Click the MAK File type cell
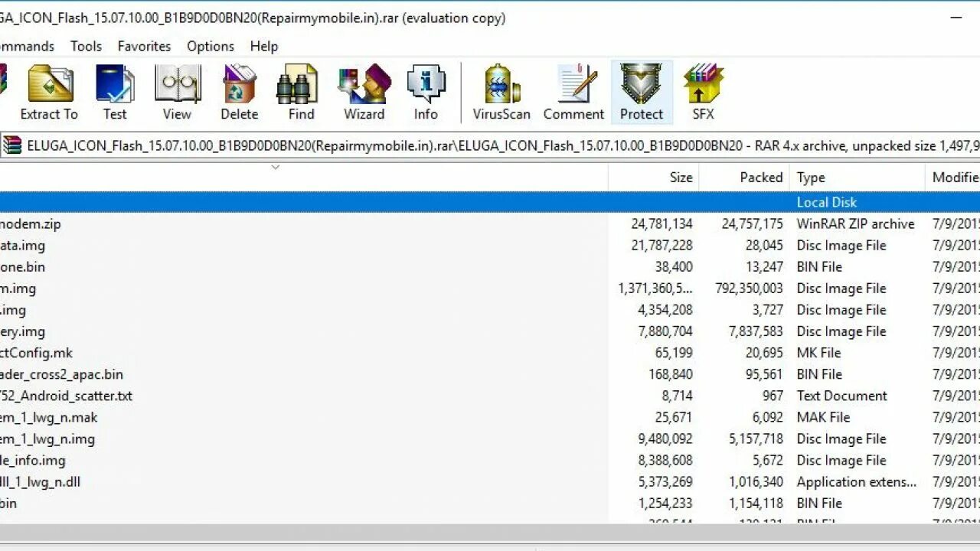This screenshot has width=980, height=551. 823,417
